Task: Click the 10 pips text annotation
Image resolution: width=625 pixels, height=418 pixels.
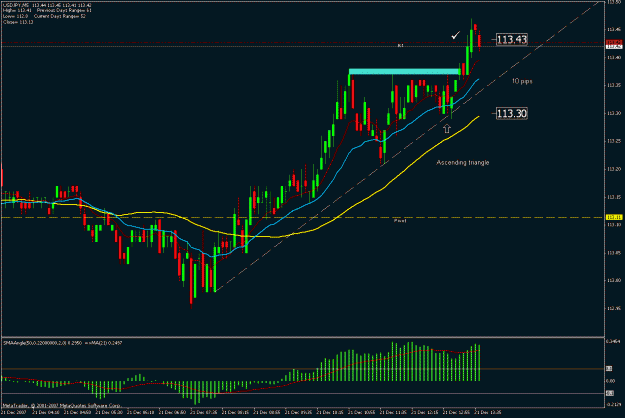Action: coord(522,81)
